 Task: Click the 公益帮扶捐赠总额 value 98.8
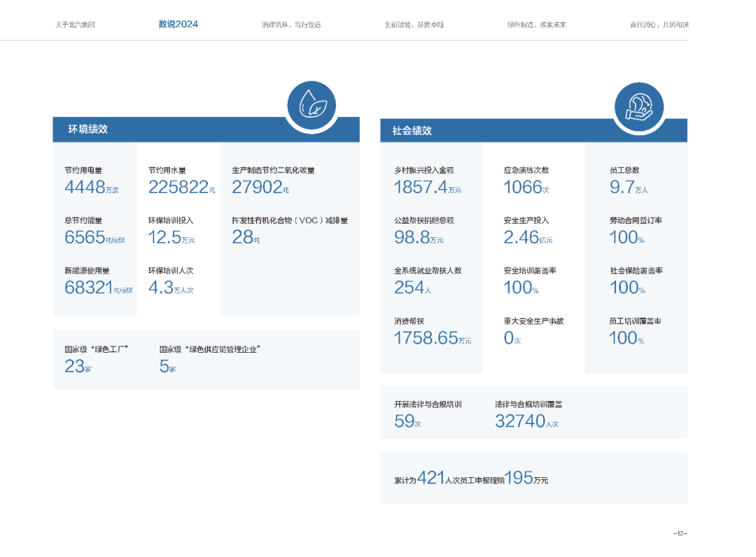[412, 237]
